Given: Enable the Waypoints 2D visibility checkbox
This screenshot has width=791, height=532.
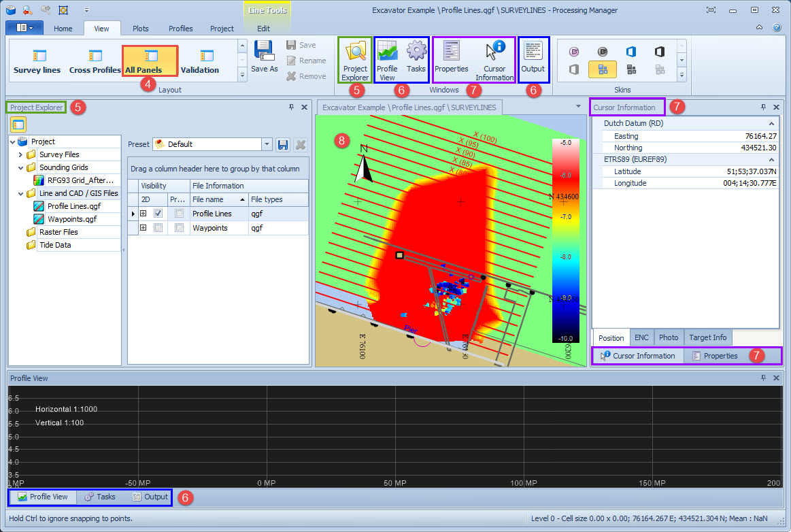Looking at the screenshot, I should 158,229.
